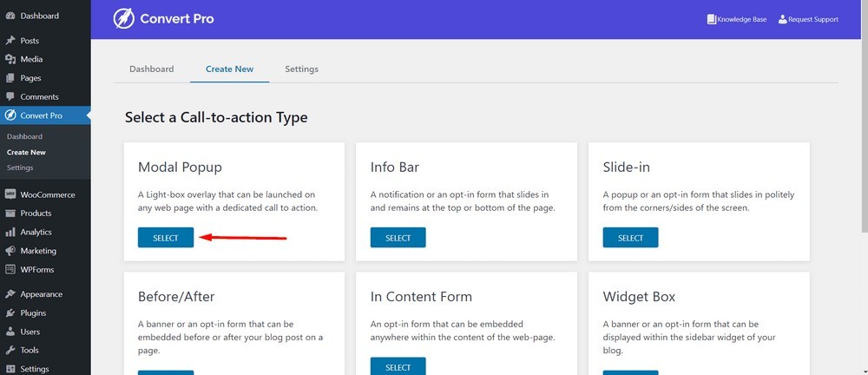Click the Dashboard gauge icon in sidebar
The width and height of the screenshot is (868, 375).
pos(10,16)
